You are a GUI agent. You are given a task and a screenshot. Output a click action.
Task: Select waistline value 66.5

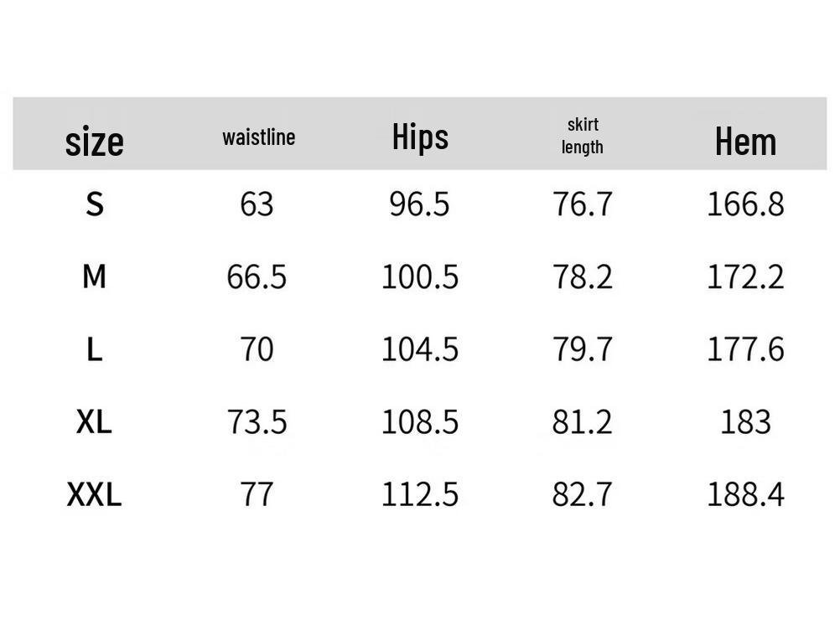[257, 276]
